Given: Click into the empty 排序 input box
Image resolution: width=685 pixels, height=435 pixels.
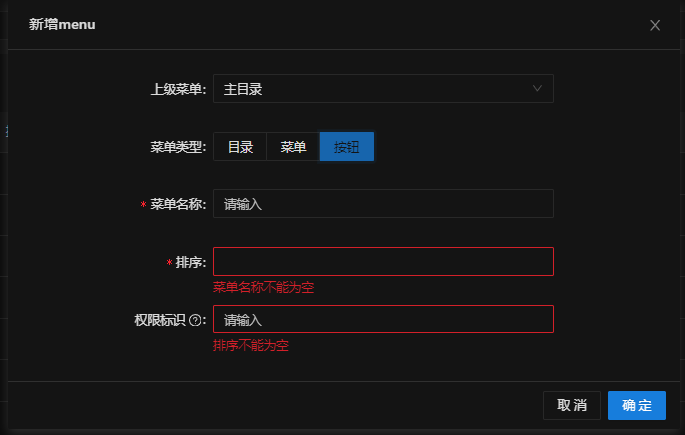Looking at the screenshot, I should pos(383,262).
